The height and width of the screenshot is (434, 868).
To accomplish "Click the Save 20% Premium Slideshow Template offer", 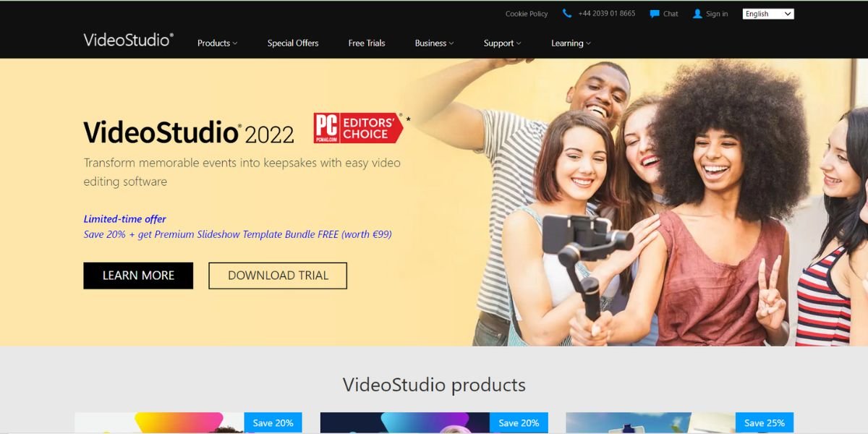I will tap(237, 235).
